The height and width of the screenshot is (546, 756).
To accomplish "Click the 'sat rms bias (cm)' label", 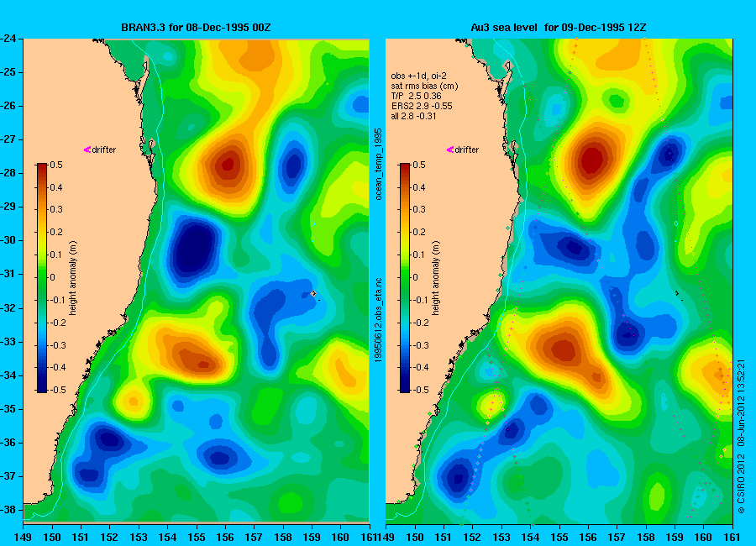I will click(424, 86).
